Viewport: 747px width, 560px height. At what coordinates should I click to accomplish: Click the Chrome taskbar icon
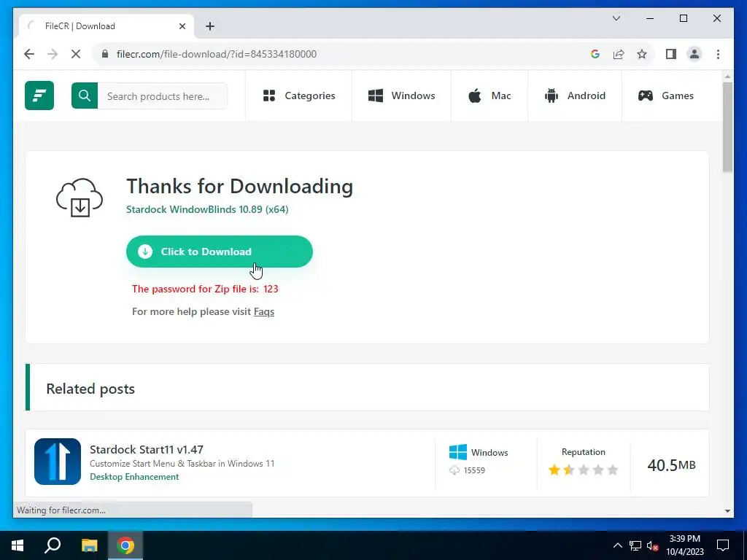click(x=125, y=545)
